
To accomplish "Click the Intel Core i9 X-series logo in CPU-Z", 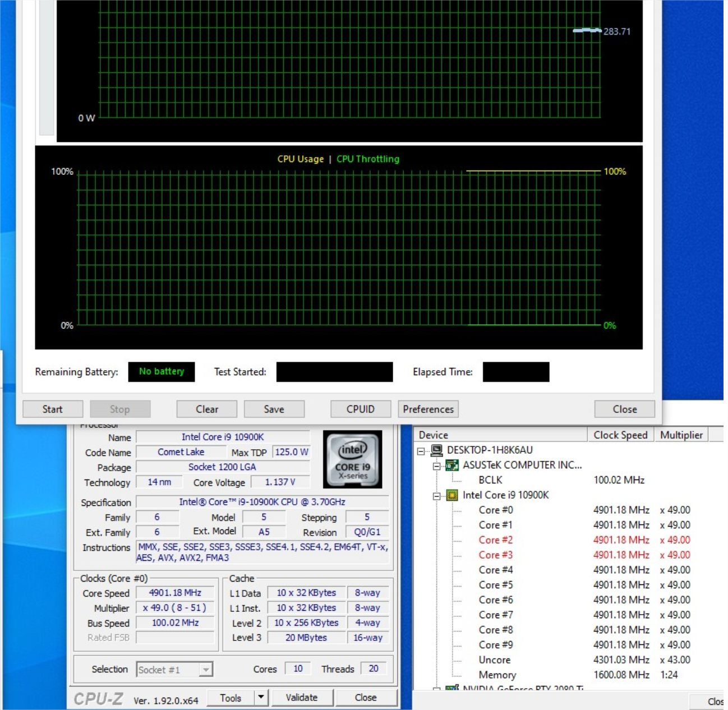I will pos(353,459).
